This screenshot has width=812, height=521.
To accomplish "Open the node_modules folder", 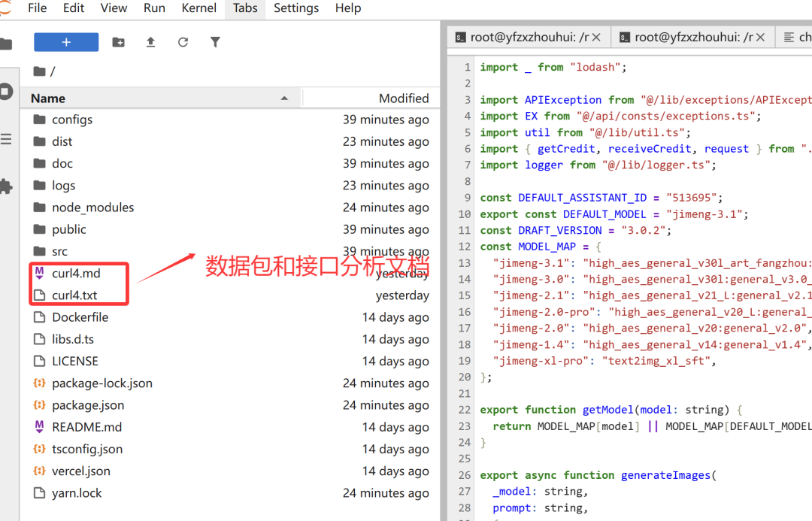I will tap(92, 207).
